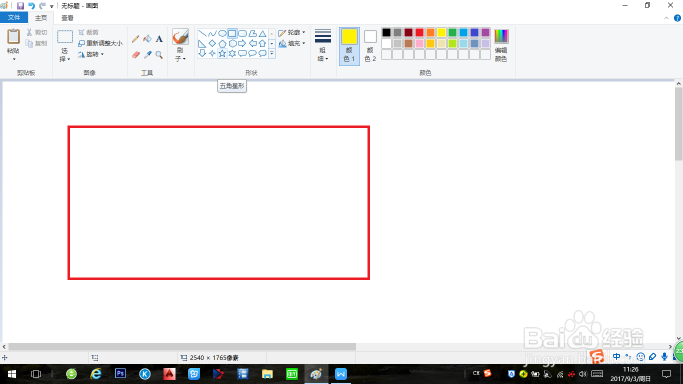This screenshot has width=683, height=384.
Task: Choose the Oval callout shape
Action: click(x=252, y=54)
